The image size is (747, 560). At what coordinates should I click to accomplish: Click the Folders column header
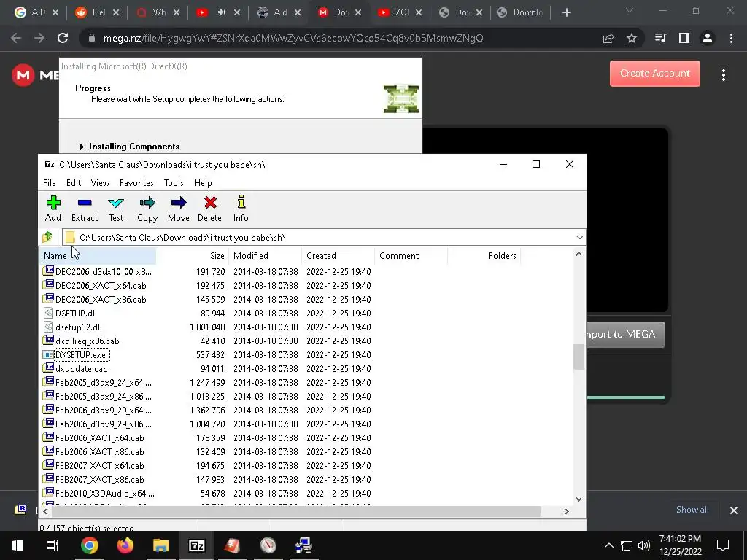[484, 256]
